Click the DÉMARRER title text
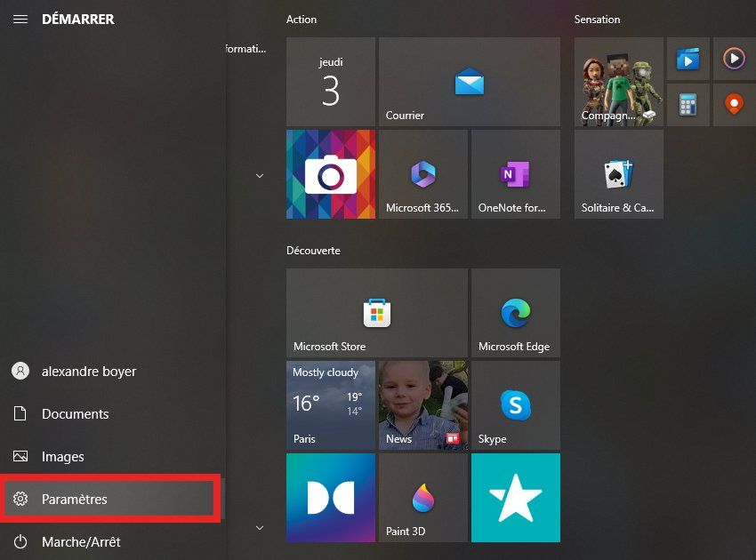The width and height of the screenshot is (756, 560). pos(78,20)
